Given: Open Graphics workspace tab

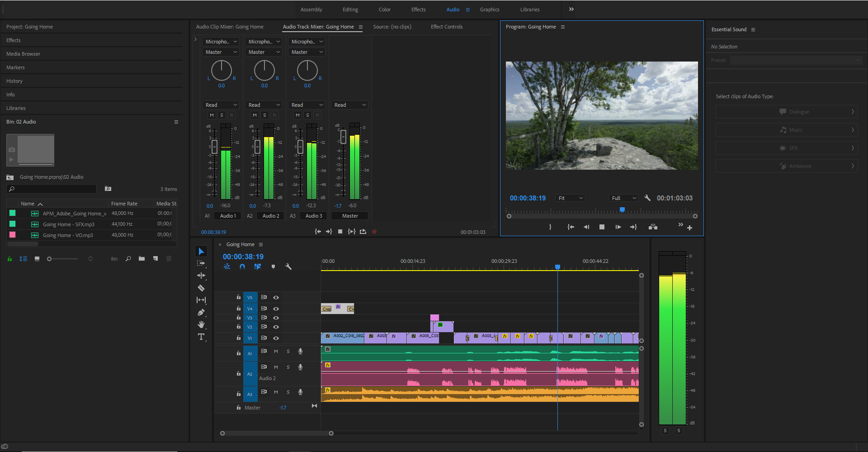Looking at the screenshot, I should pos(490,10).
